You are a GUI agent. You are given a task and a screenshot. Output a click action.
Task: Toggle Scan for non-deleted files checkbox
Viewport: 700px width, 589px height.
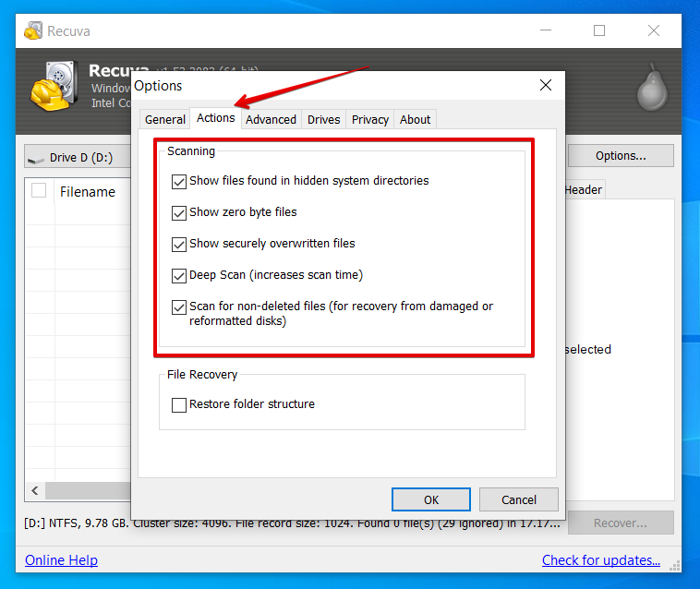(179, 307)
